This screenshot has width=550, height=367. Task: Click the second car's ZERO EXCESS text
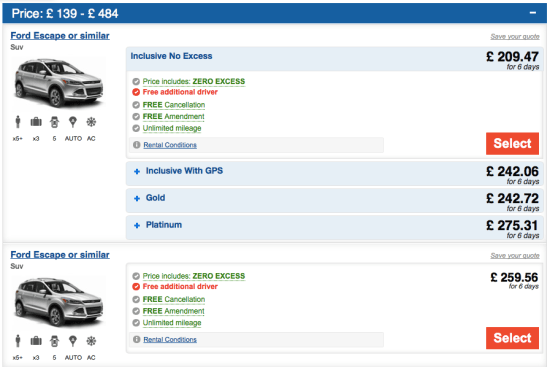(219, 276)
